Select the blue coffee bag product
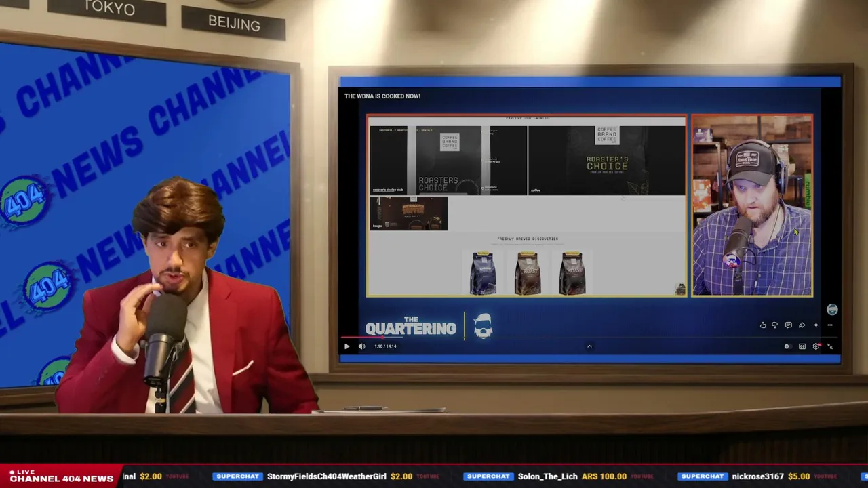Image resolution: width=868 pixels, height=488 pixels. point(483,273)
